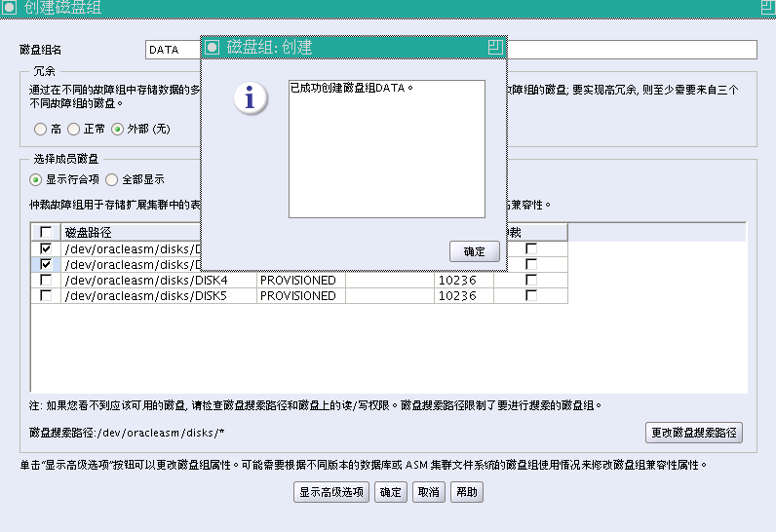Screen dimensions: 776x532
Task: Click the 磁盘路径 column header
Action: (132, 232)
